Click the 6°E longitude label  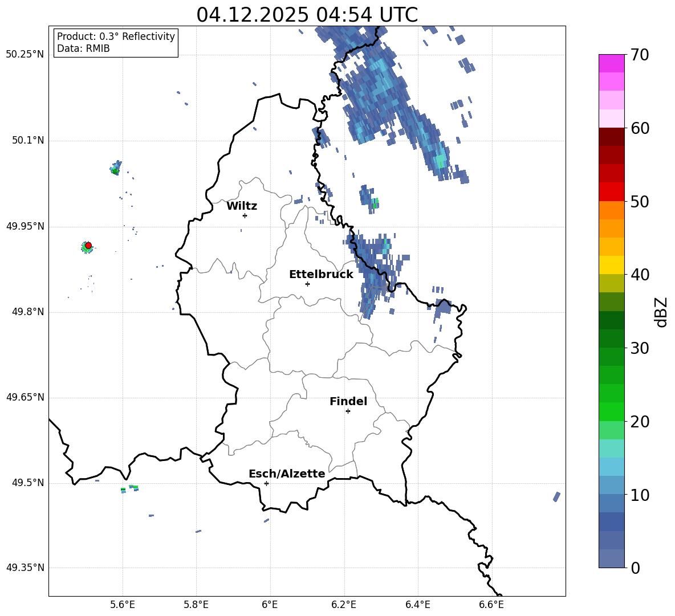coord(270,605)
